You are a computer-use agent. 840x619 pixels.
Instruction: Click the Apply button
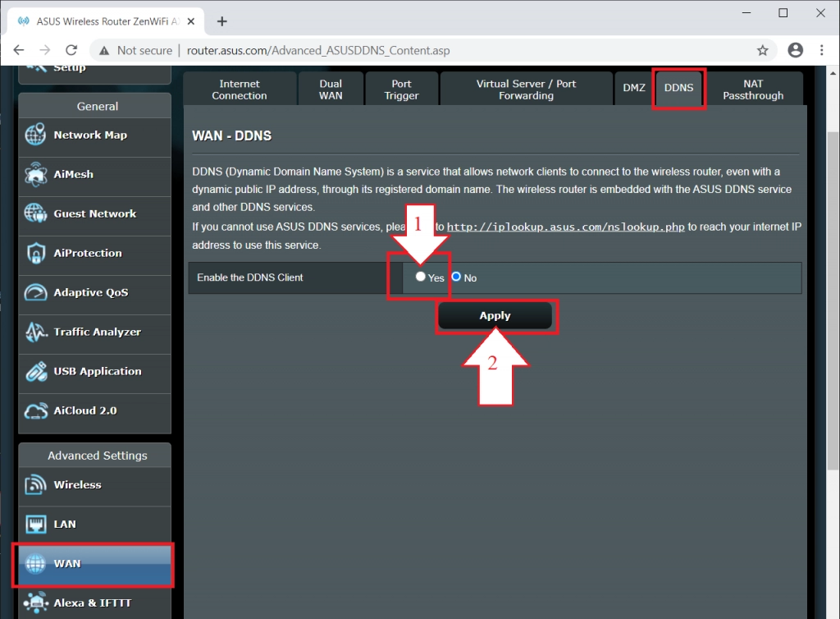[x=495, y=315]
